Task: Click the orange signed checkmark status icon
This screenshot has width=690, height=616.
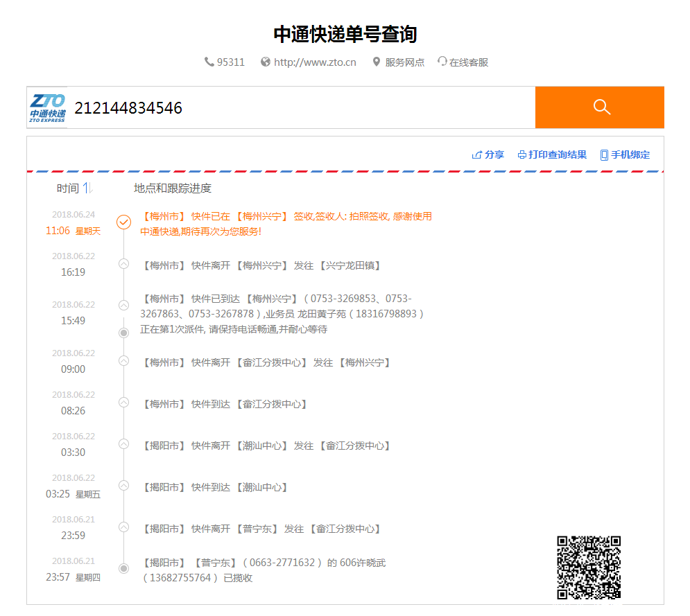Action: [x=123, y=222]
